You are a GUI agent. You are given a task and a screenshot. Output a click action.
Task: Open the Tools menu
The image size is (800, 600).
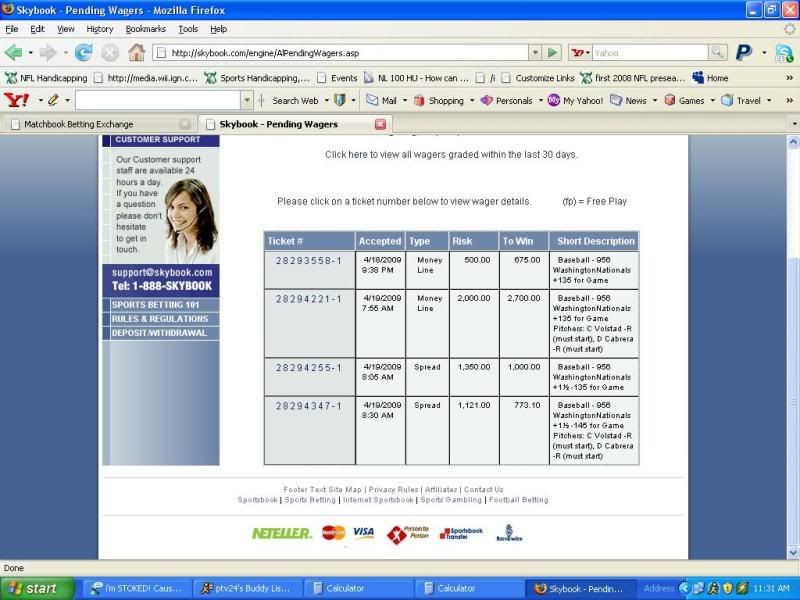[x=188, y=29]
